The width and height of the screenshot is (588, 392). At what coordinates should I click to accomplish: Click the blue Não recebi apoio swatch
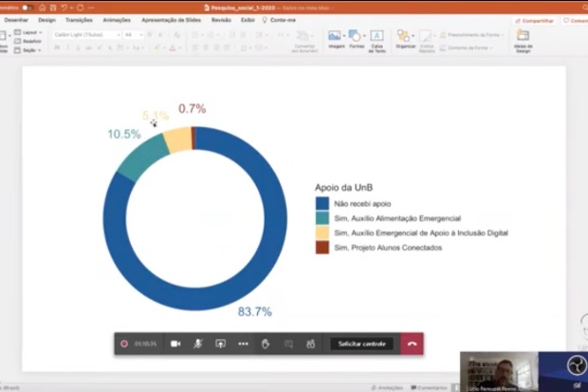[x=322, y=203]
